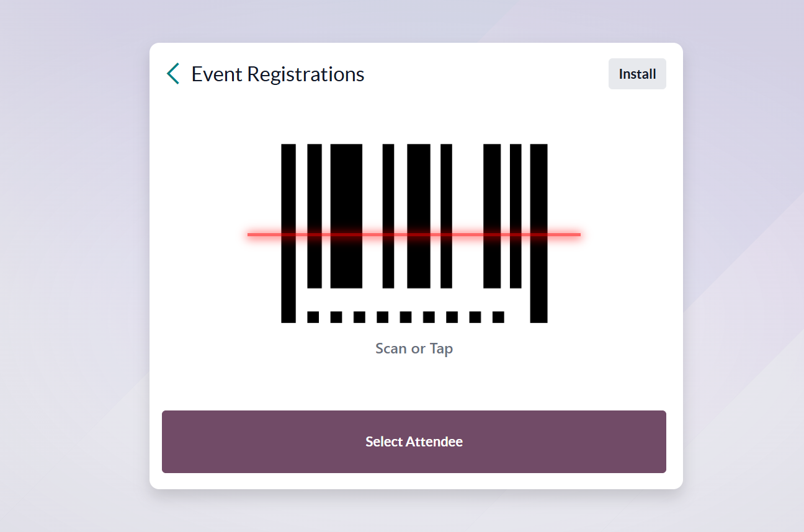804x532 pixels.
Task: Click the word Event in the title
Action: click(x=217, y=74)
